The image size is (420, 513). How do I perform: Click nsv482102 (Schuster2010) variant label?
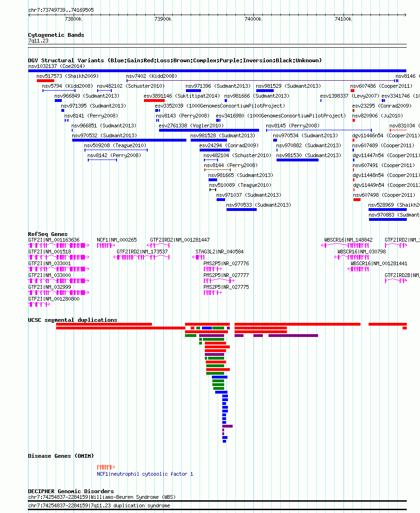click(x=131, y=86)
